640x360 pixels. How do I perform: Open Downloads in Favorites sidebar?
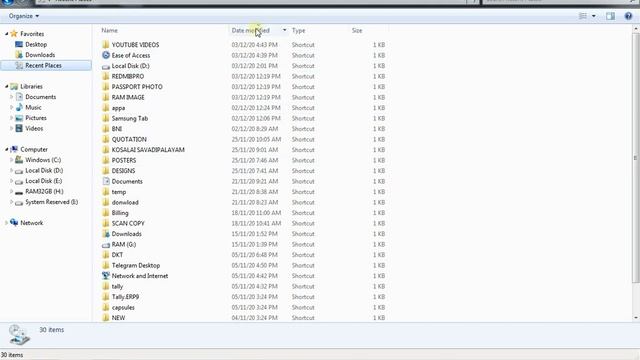(40, 55)
